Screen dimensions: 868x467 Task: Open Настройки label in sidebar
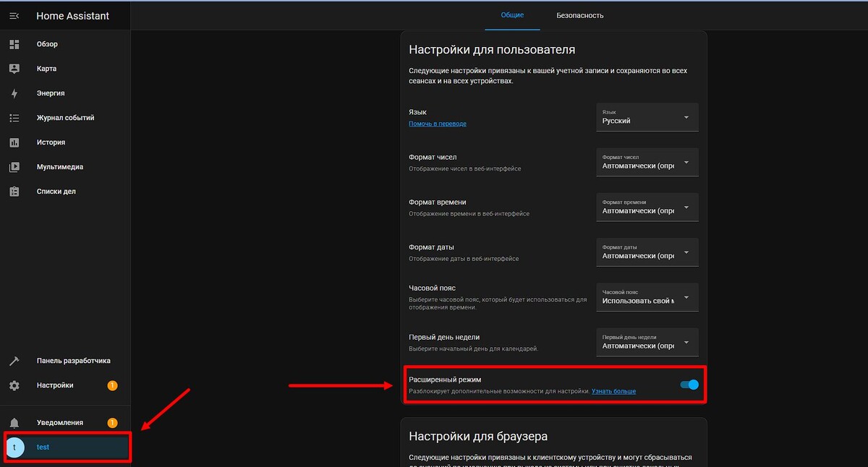coord(55,385)
